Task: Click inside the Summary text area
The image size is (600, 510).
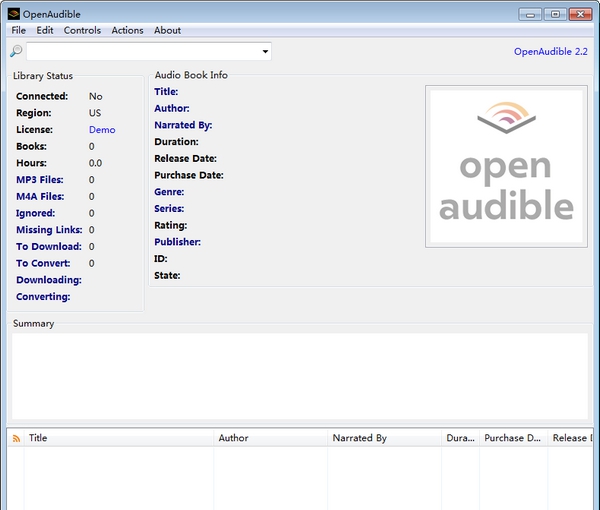Action: coord(300,376)
